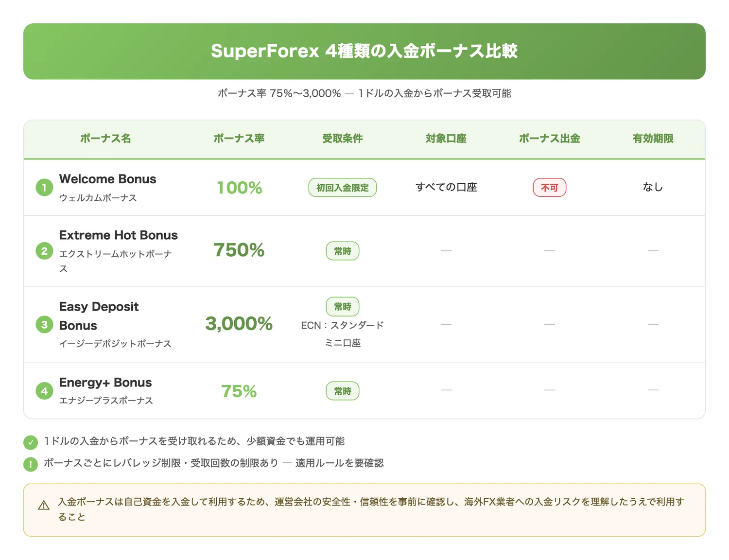The height and width of the screenshot is (560, 729).
Task: Click the number 4 circle badge
Action: pos(44,390)
